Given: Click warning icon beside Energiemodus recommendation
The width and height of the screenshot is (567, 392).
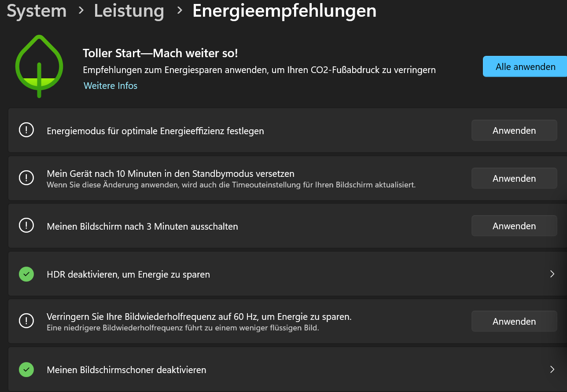Looking at the screenshot, I should [26, 130].
